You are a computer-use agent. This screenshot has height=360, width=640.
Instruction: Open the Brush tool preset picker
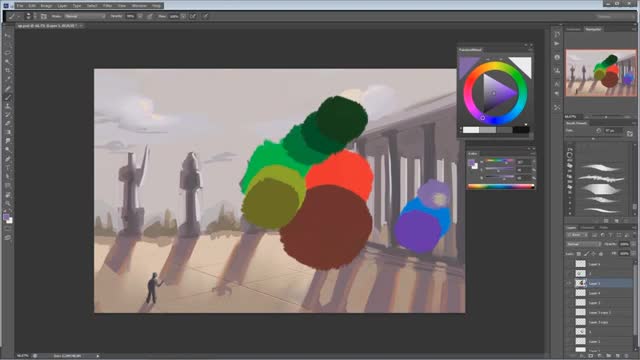[14, 16]
